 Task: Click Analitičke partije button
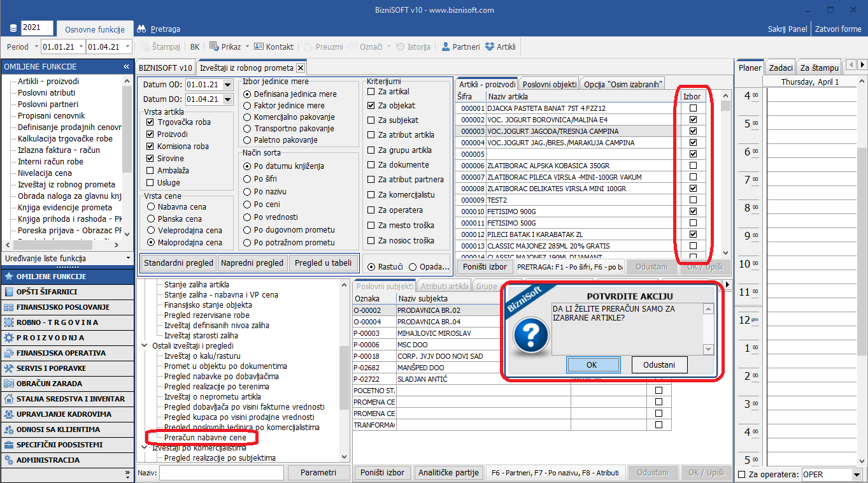(448, 472)
